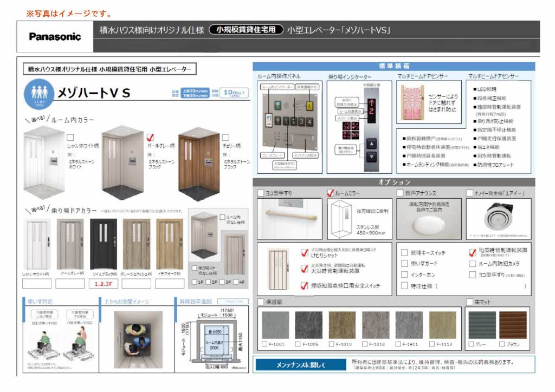Click the room mirror wireframe diagram
555x392 pixels.
341,219
